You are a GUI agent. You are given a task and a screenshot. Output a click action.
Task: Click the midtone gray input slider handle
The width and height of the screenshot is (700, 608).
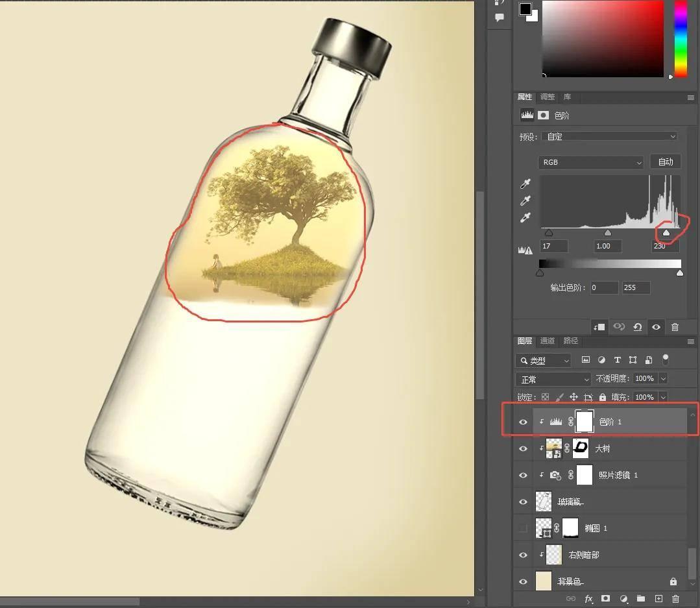click(x=608, y=233)
